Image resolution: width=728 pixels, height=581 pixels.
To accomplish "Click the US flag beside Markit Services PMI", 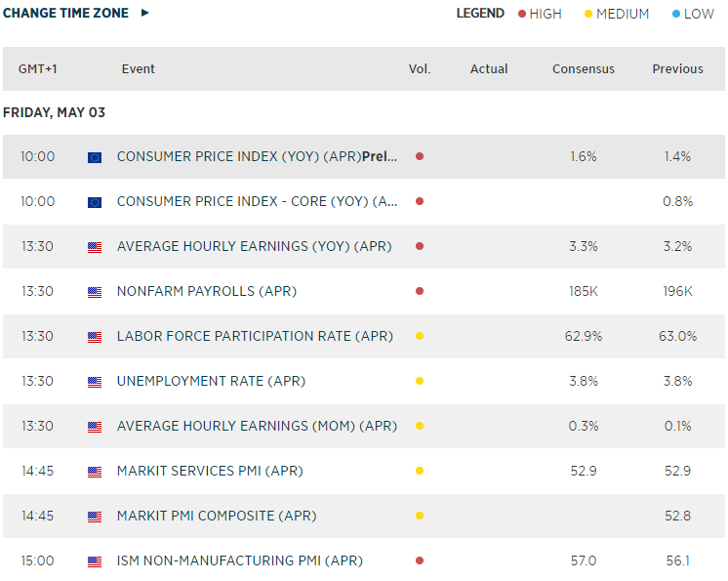I will pos(95,472).
